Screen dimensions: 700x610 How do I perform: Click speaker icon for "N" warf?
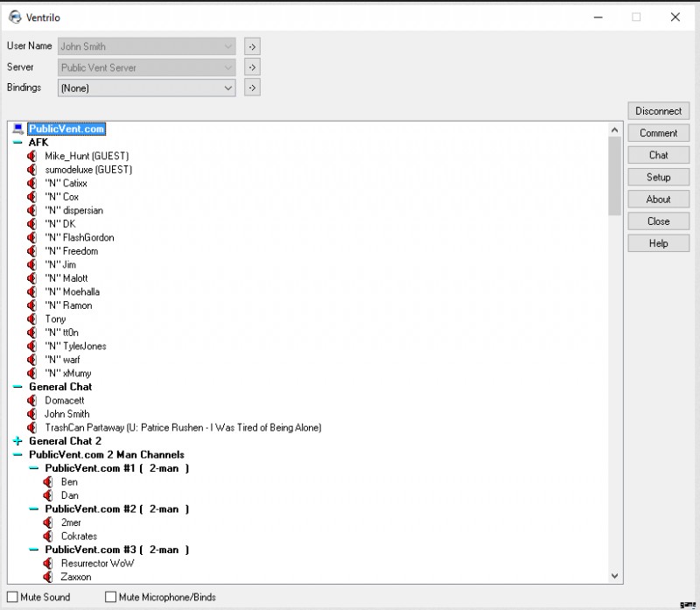31,360
